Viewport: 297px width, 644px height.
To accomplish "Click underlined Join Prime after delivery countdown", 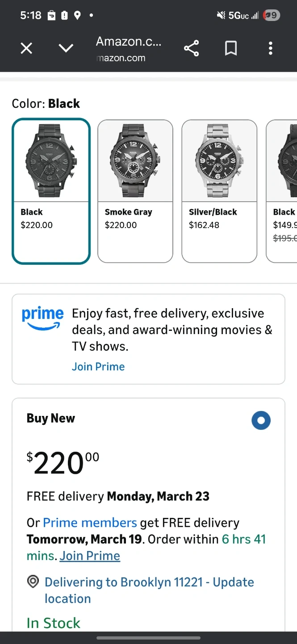I will 90,556.
